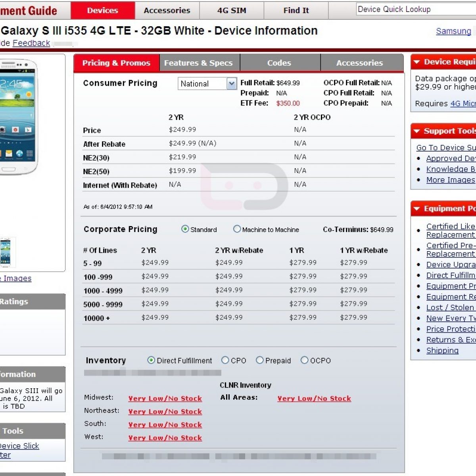Select the Standard corporate pricing option
Viewport: 476px width, 476px height.
(185, 229)
